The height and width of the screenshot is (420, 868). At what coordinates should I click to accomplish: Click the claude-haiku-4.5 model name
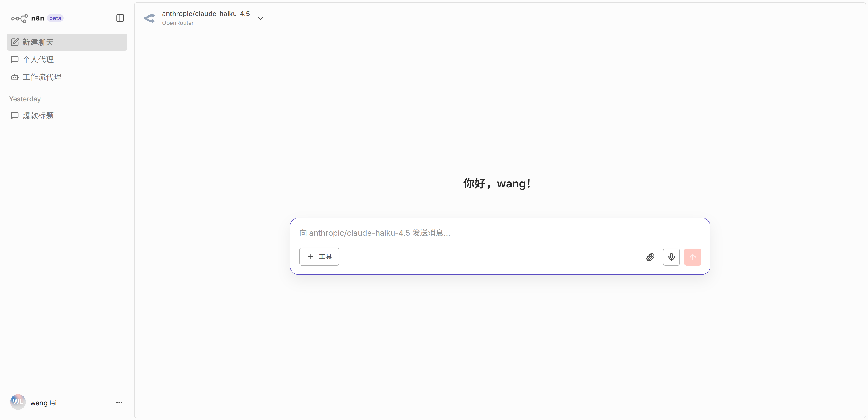[x=205, y=14]
